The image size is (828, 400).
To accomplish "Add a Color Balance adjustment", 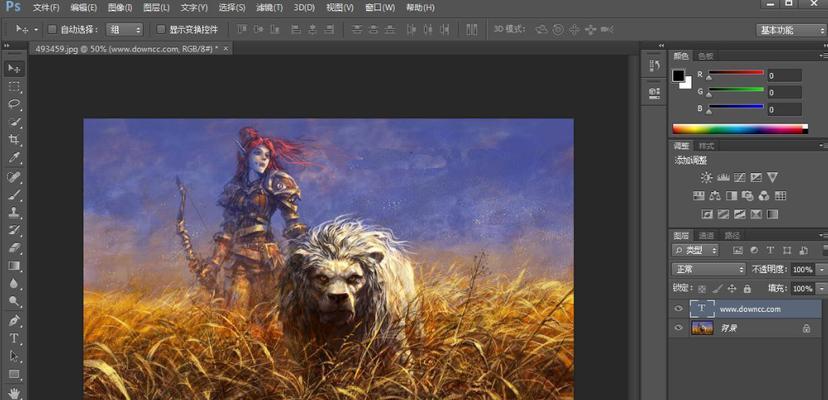I will click(715, 196).
